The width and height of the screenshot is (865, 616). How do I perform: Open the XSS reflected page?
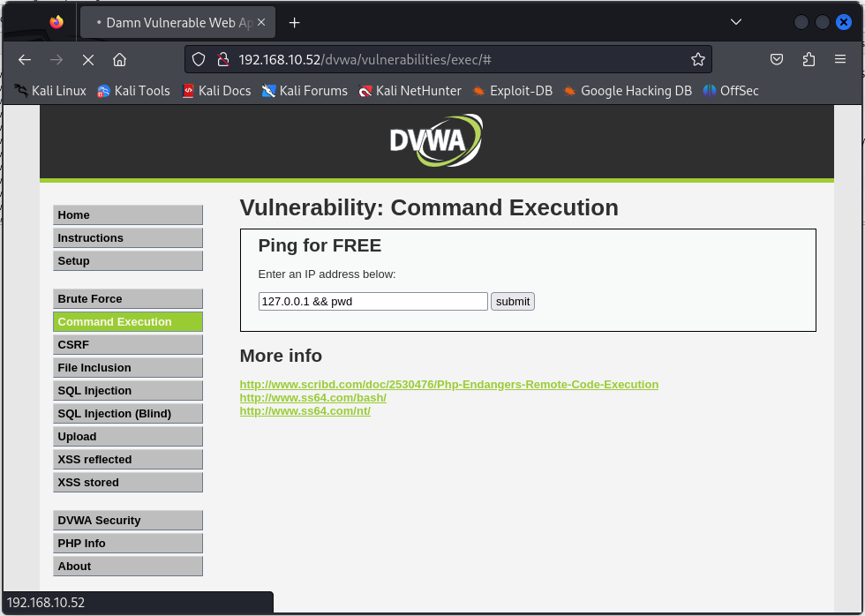coord(128,460)
